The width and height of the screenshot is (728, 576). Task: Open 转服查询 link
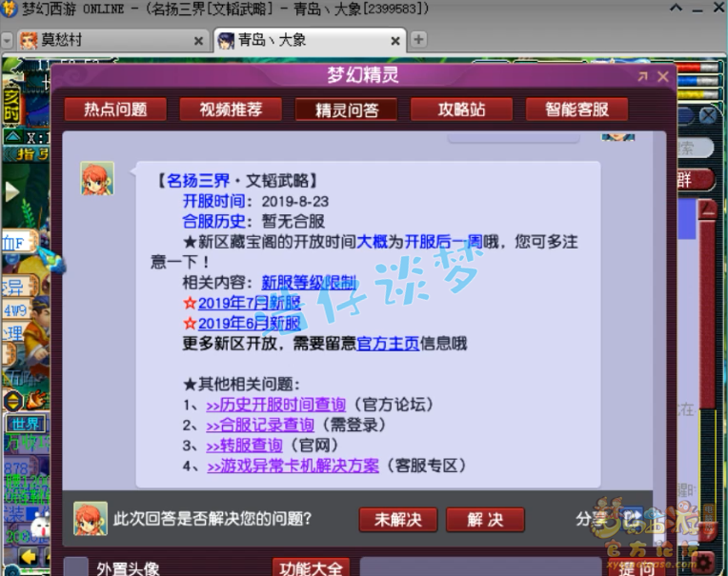click(x=244, y=446)
